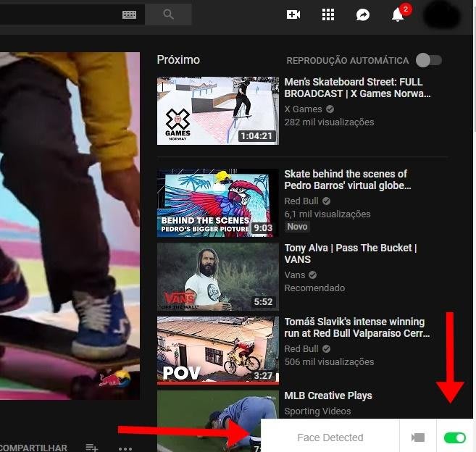Click the Pedro Barros behind the scenes thumbnail
Image resolution: width=476 pixels, height=452 pixels.
tap(217, 203)
